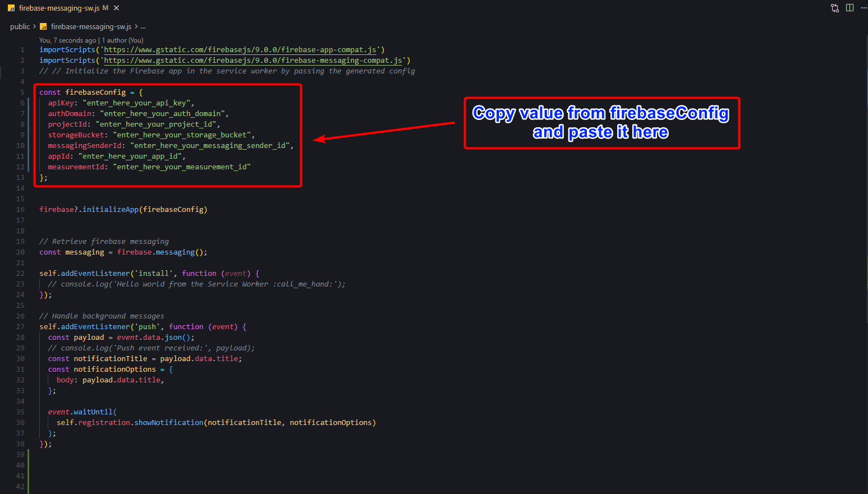The width and height of the screenshot is (868, 494).
Task: Open the More Actions ellipsis menu
Action: point(864,8)
